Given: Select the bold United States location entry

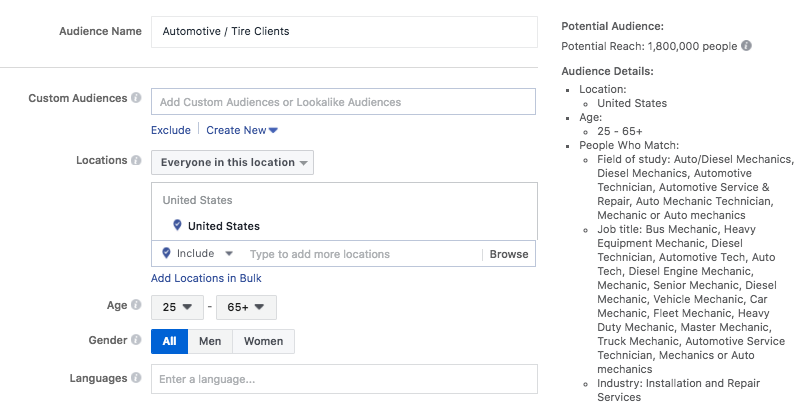Looking at the screenshot, I should tap(224, 226).
